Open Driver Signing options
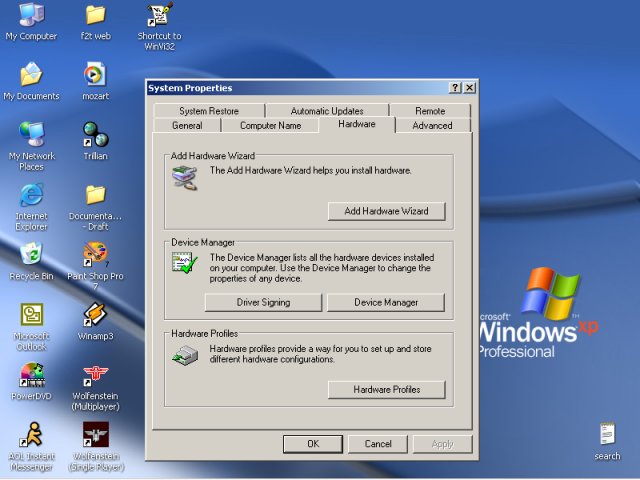640x480 pixels. (263, 302)
